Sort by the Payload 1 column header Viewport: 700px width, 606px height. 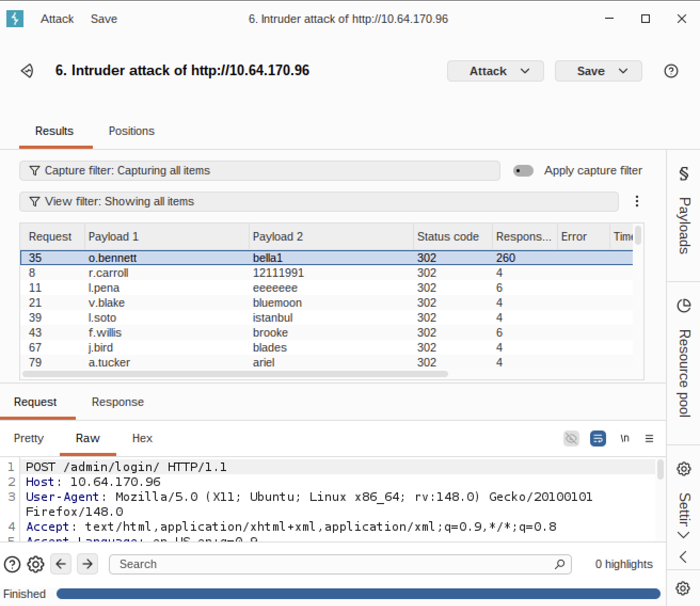(167, 236)
